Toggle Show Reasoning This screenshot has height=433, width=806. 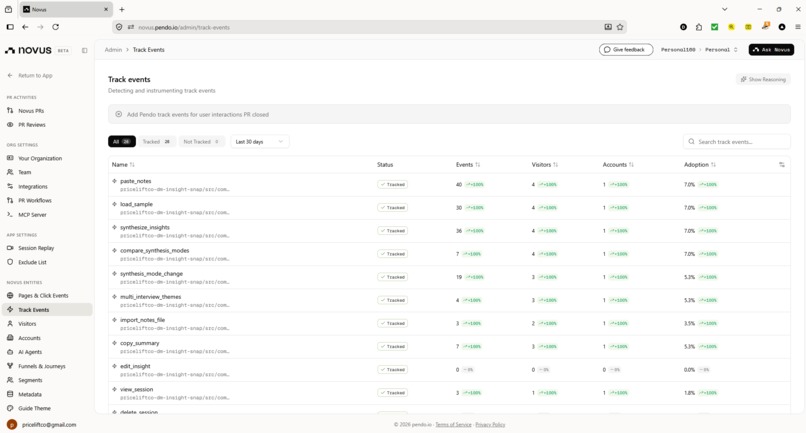[763, 79]
